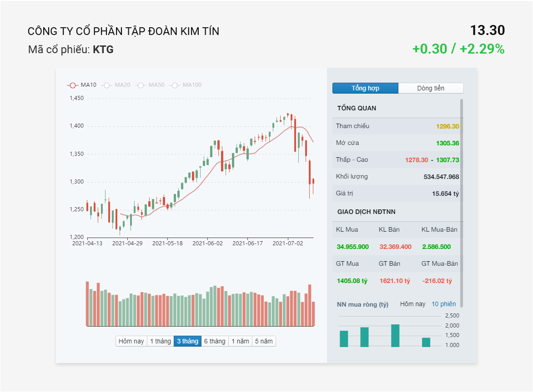
Task: Select the Hôm nay chart range
Action: tap(131, 341)
